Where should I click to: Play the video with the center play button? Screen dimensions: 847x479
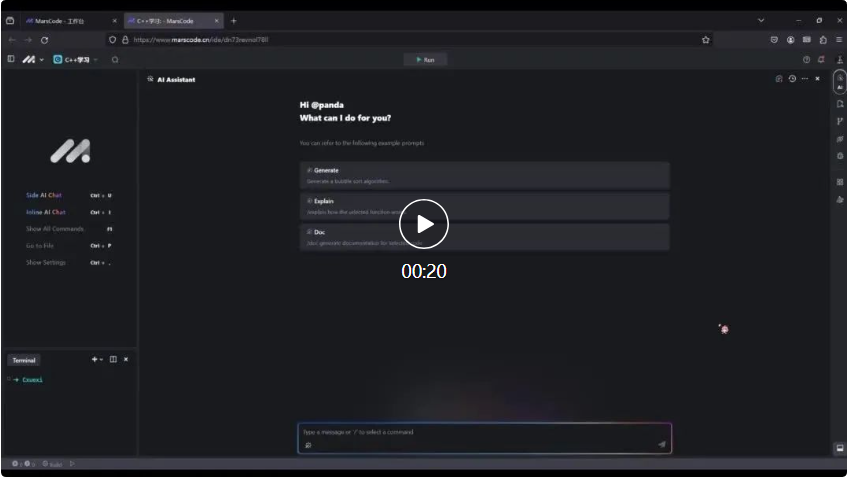[424, 224]
